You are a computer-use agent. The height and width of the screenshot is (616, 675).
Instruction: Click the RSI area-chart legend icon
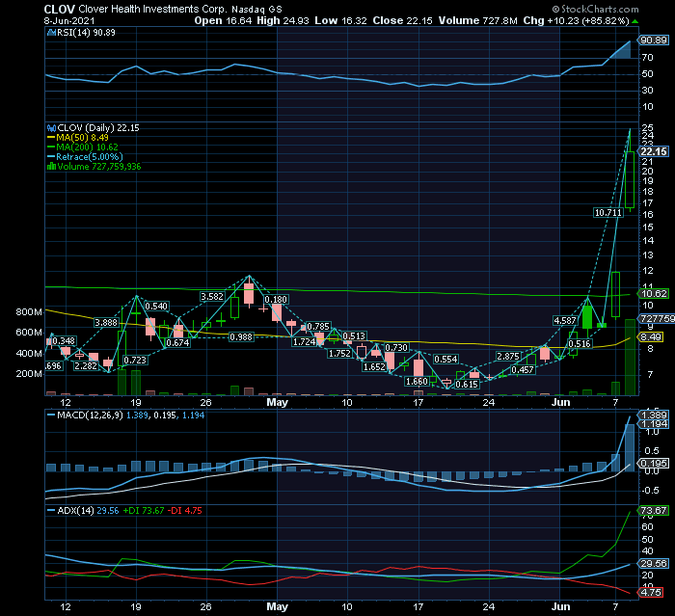[52, 32]
